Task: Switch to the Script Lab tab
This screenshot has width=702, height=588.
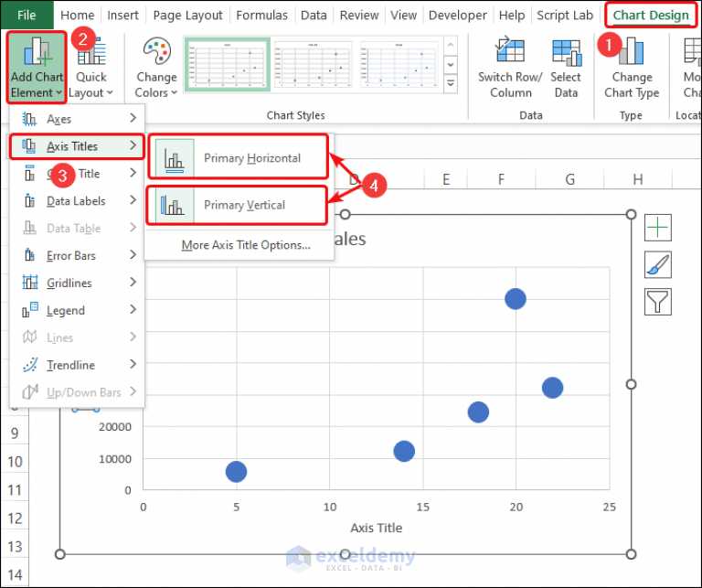Action: [565, 16]
